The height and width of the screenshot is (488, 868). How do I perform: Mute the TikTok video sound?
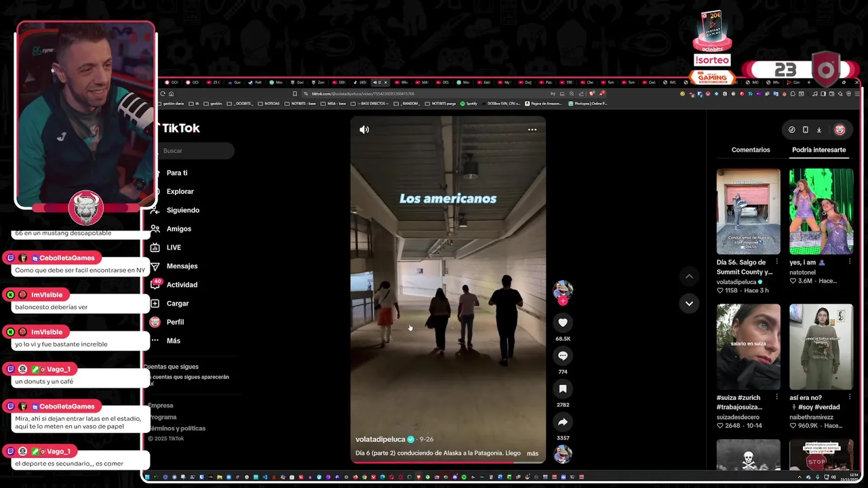click(364, 129)
